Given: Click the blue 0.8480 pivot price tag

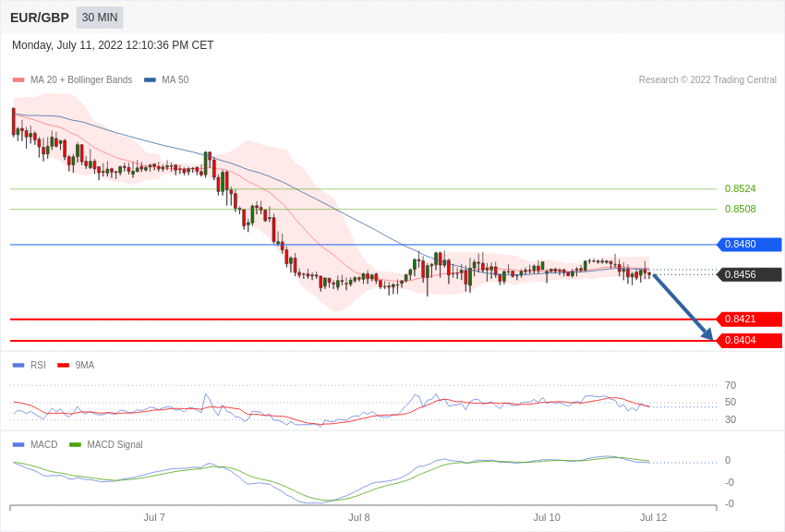Looking at the screenshot, I should pos(749,244).
